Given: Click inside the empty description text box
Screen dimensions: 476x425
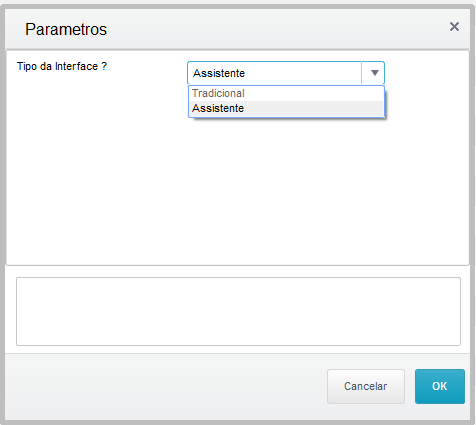Looking at the screenshot, I should [238, 311].
